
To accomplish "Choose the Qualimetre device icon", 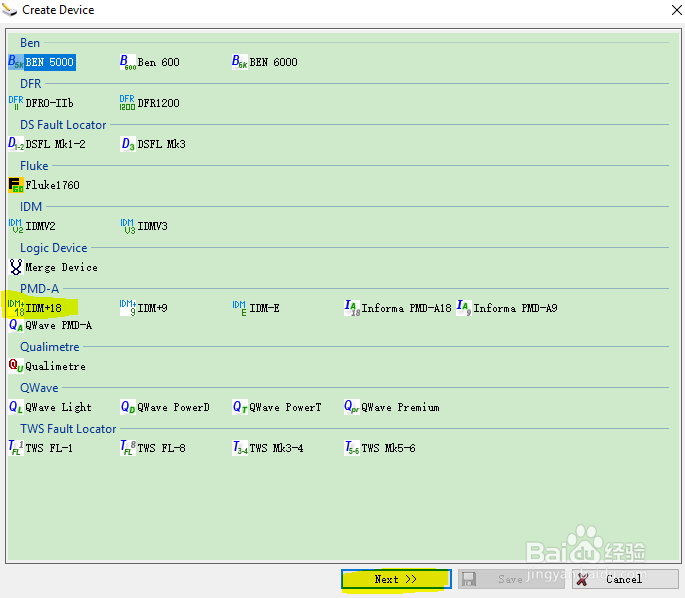I will pos(16,366).
